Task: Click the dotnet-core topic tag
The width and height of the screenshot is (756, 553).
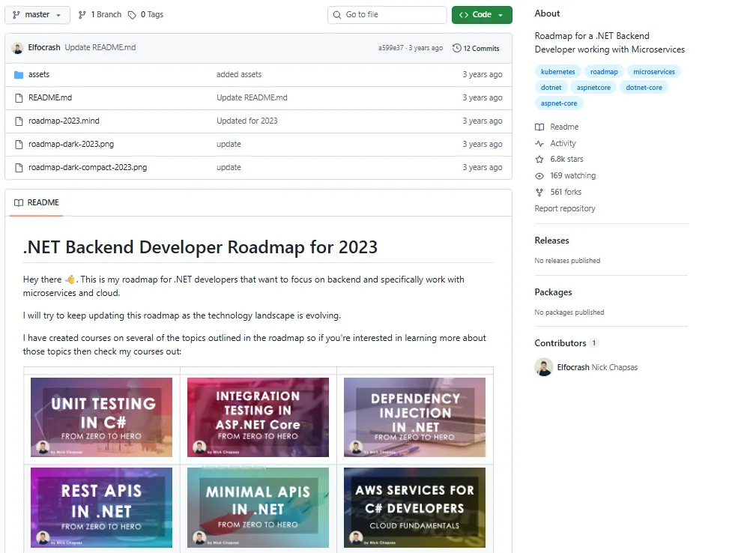Action: 644,87
